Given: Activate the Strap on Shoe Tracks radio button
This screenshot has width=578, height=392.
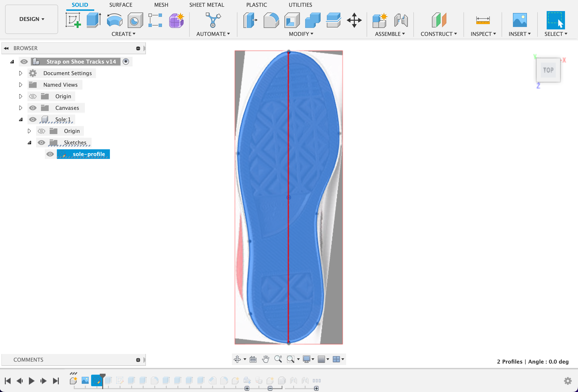Looking at the screenshot, I should tap(126, 61).
